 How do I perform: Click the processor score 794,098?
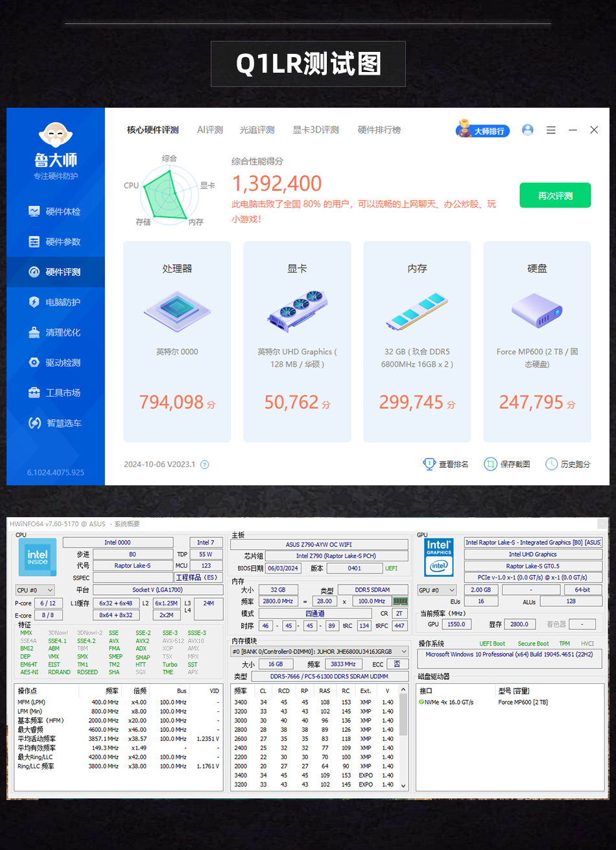pos(171,402)
